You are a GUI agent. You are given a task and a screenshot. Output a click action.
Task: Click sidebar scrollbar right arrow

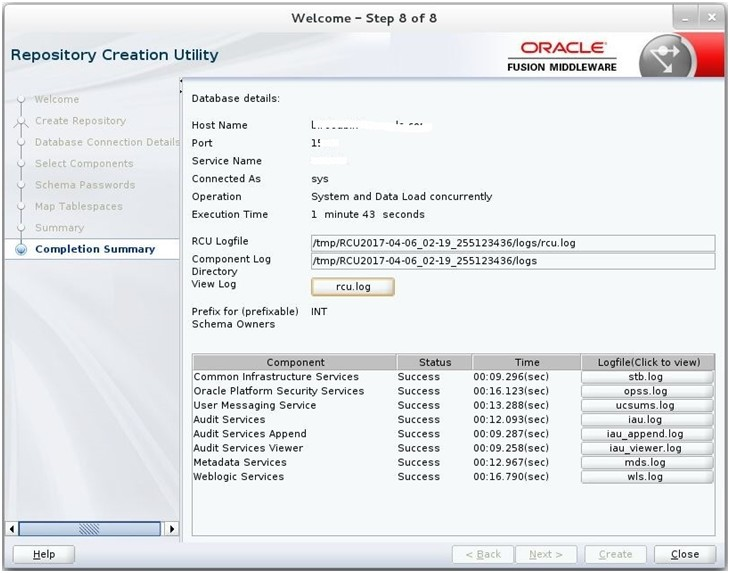coord(171,529)
